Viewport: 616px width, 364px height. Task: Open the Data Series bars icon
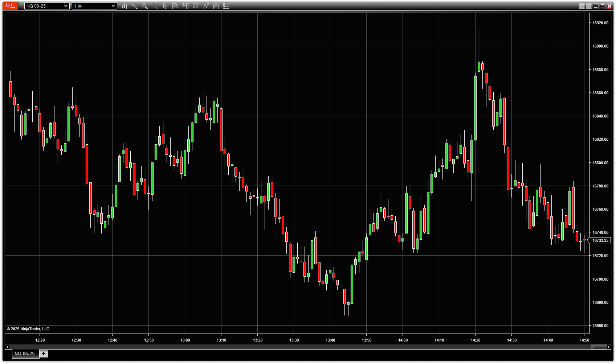click(x=195, y=6)
